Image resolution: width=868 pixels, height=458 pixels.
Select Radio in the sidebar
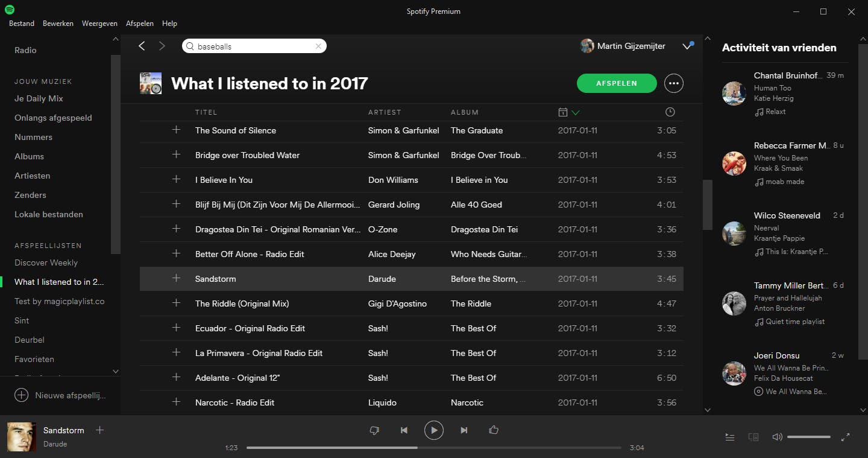click(25, 50)
